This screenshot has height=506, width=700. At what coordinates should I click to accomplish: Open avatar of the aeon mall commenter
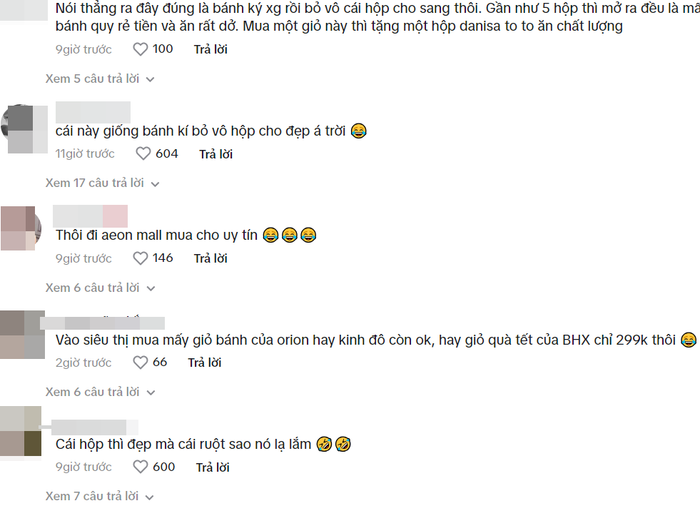(x=21, y=228)
